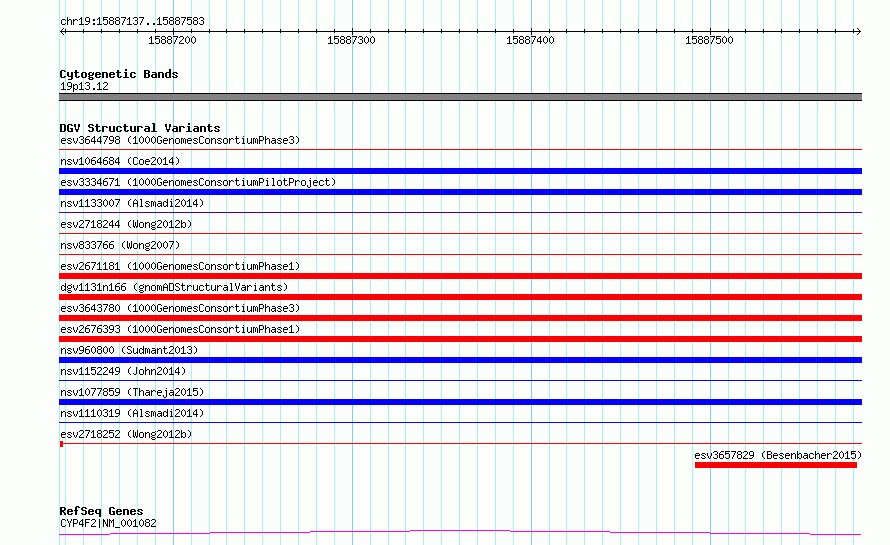Screen dimensions: 890x545
Task: Click ruler position label 15887300
Action: click(x=351, y=40)
